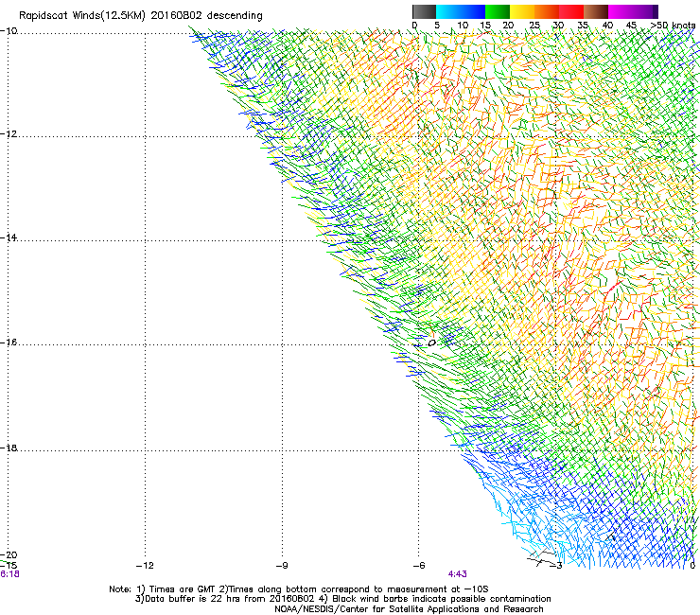Click the yellow 20-25 knots legend swatch
The width and height of the screenshot is (700, 615).
coord(522,11)
